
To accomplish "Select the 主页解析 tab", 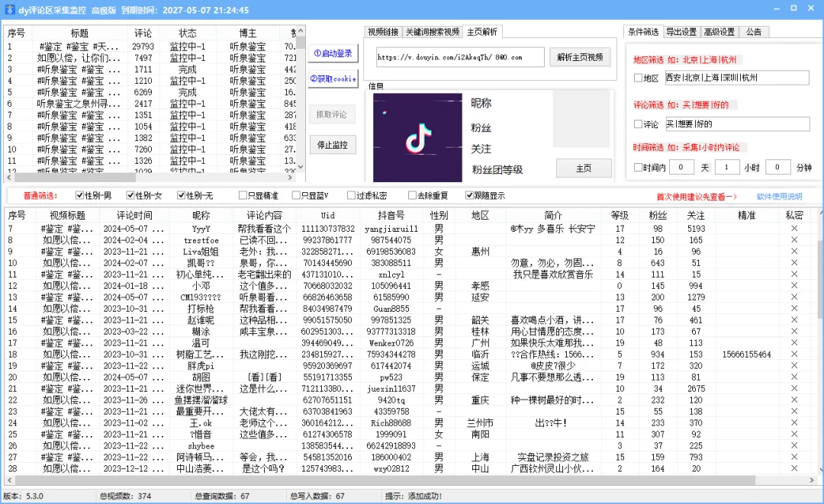I will pos(482,32).
